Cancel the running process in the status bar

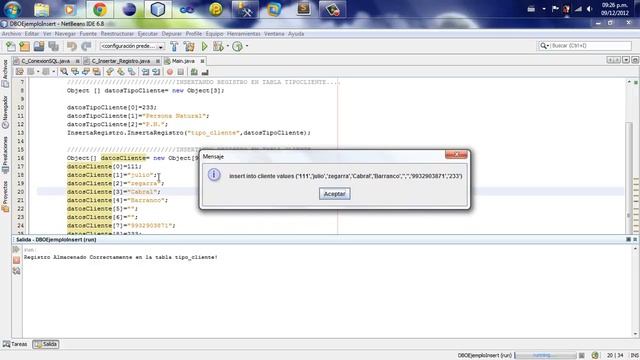click(x=582, y=356)
